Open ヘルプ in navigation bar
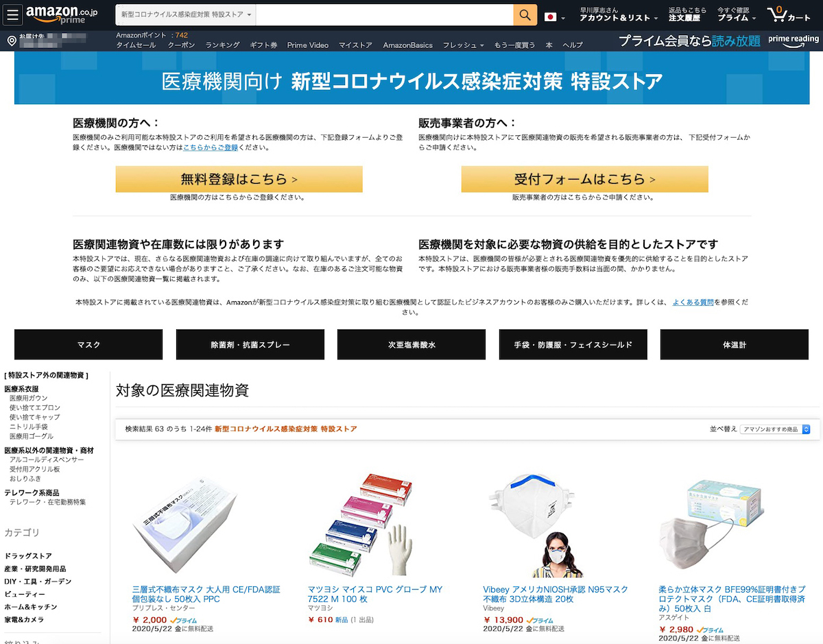This screenshot has width=823, height=644. [573, 45]
